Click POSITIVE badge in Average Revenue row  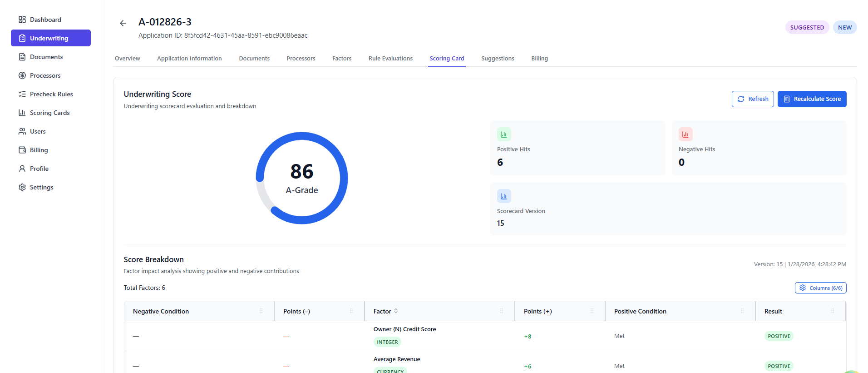click(779, 366)
